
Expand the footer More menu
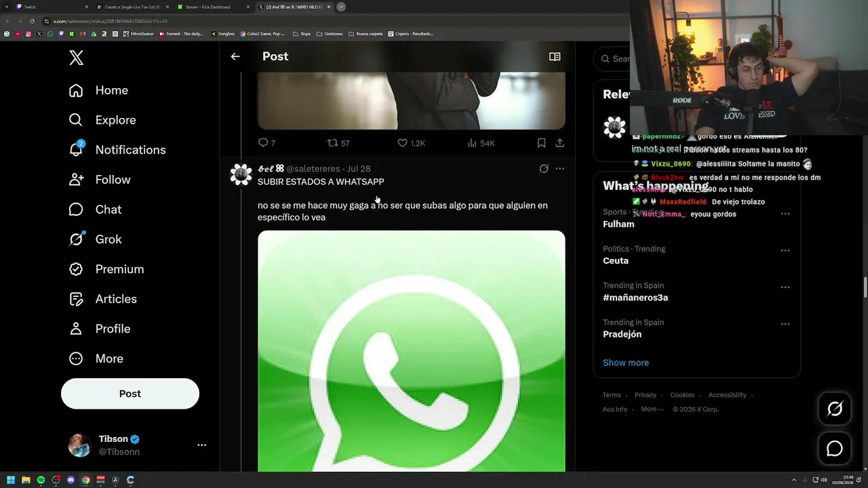[x=652, y=409]
